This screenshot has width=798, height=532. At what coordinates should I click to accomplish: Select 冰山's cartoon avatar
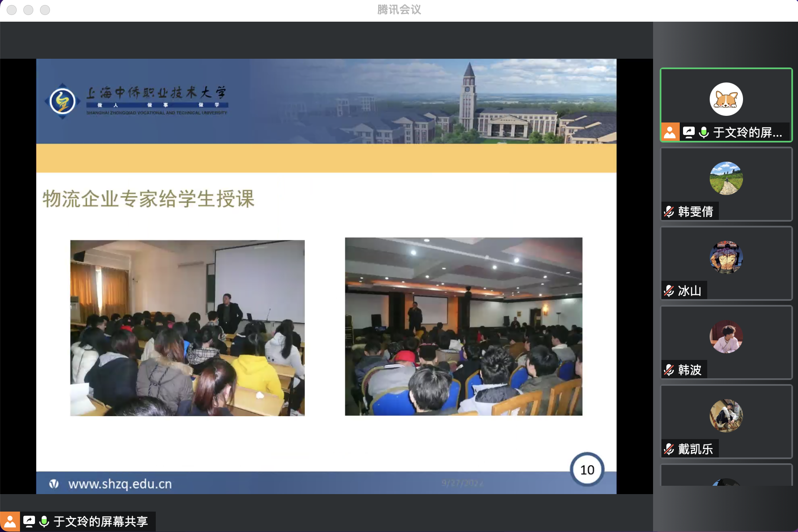tap(726, 257)
